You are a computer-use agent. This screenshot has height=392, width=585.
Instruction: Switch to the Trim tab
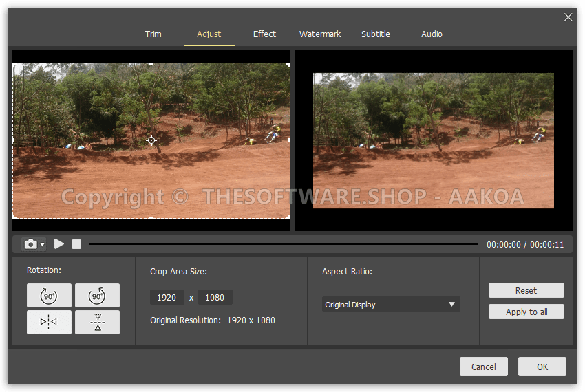[153, 34]
